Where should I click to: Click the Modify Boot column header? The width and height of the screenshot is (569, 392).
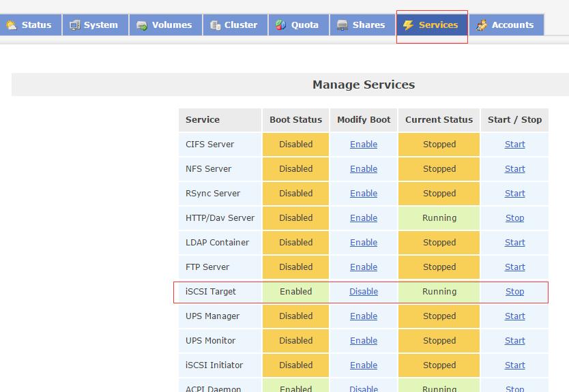(364, 120)
